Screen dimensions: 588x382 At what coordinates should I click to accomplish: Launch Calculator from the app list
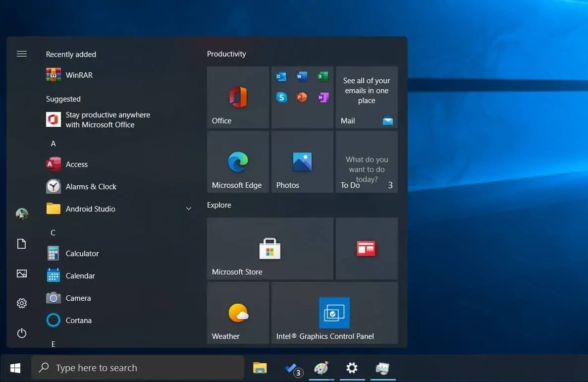click(x=119, y=253)
